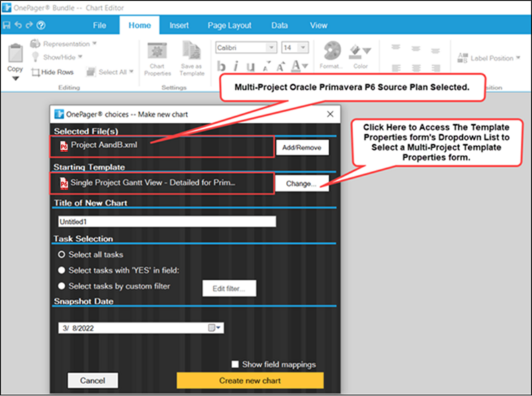The image size is (532, 396).
Task: Switch to the Data tab
Action: (x=279, y=25)
